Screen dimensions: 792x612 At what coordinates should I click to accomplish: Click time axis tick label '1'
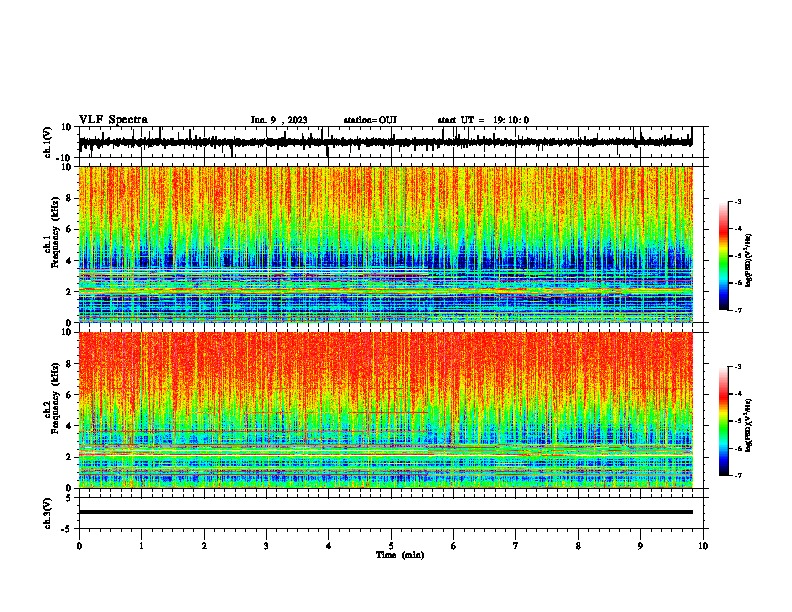click(x=141, y=546)
